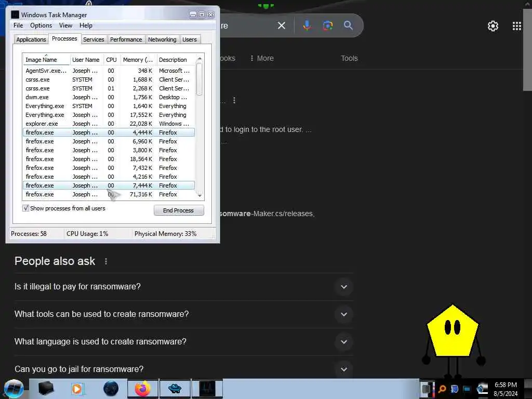Screen dimensions: 532x399
Task: Select firefox.exe row using 3,800 K
Action: tap(109, 150)
